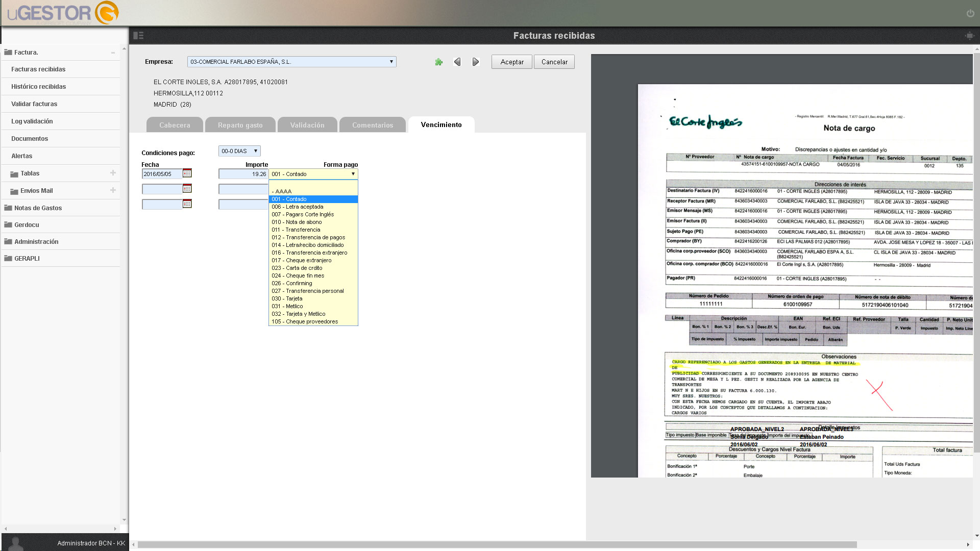Go to next invoice with right arrow
This screenshot has width=980, height=551.
point(476,62)
